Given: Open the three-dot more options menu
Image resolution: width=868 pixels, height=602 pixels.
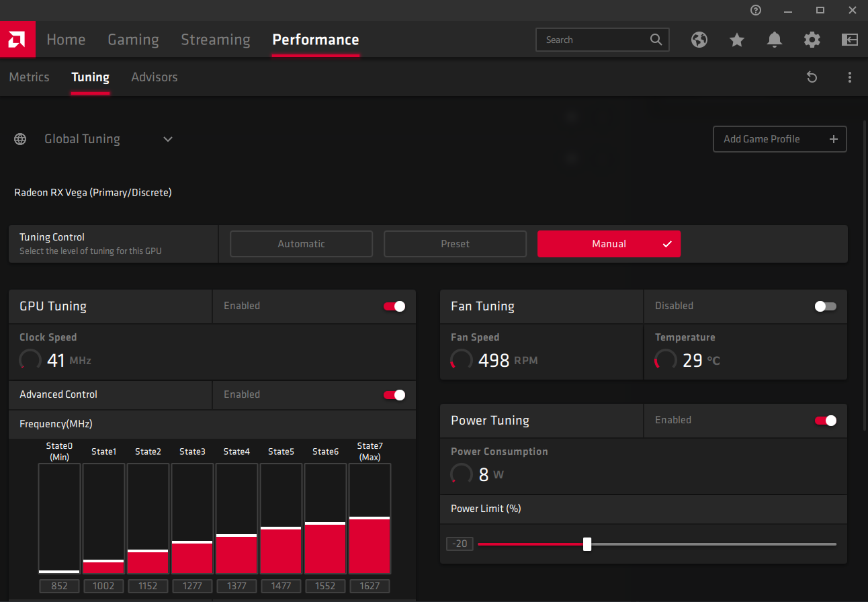Looking at the screenshot, I should click(x=850, y=77).
